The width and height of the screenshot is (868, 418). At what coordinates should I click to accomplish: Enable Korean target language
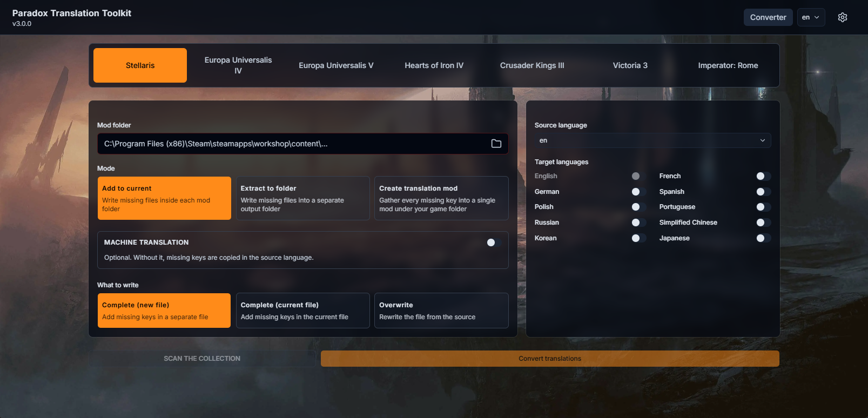pyautogui.click(x=639, y=238)
